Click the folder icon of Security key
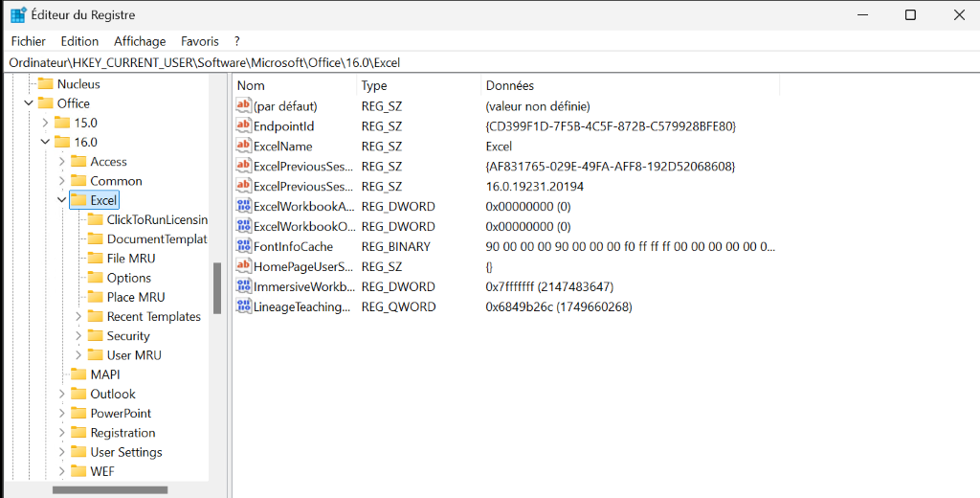Screen dimensions: 980x498 tap(96, 335)
